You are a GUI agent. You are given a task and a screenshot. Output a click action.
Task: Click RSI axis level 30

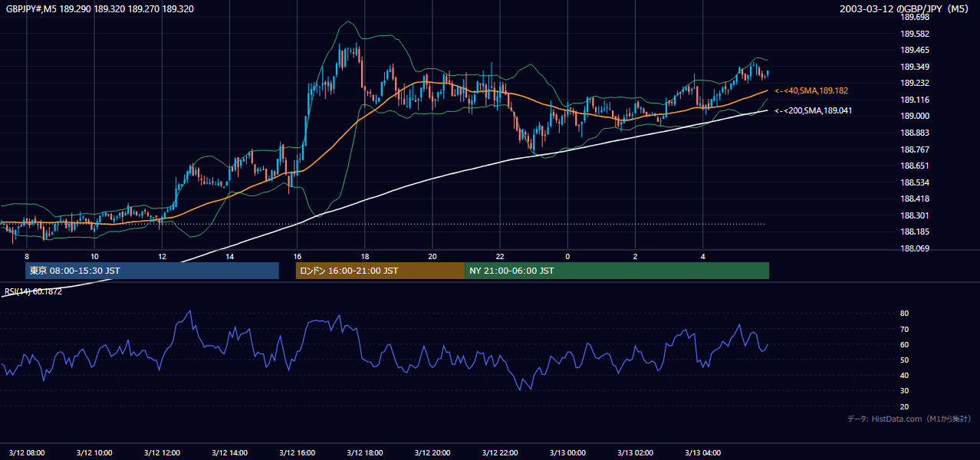(x=905, y=391)
